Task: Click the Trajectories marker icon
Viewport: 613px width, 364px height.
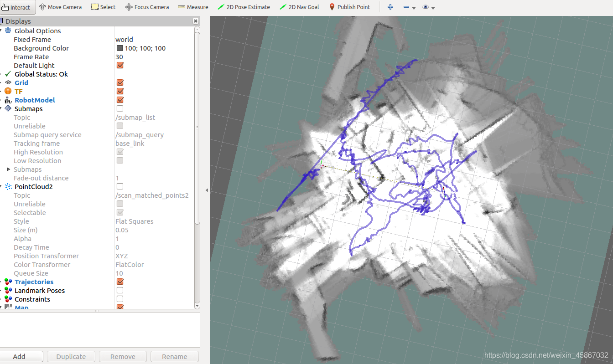Action: point(8,282)
